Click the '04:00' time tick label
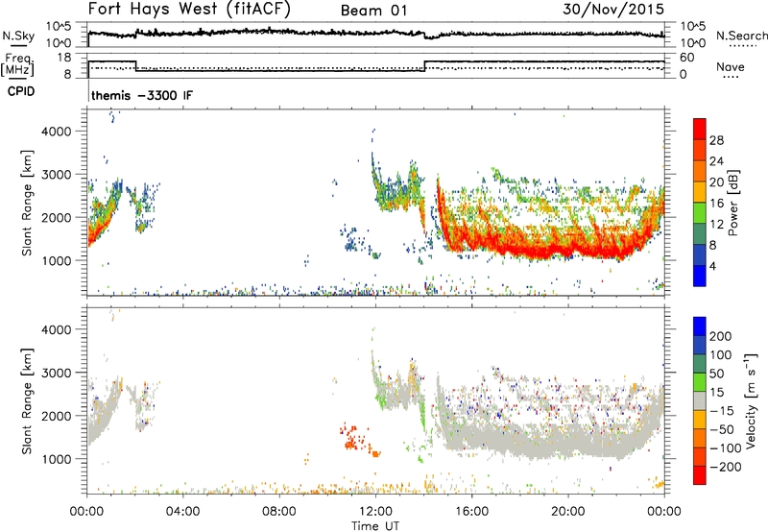Screen dimensions: 768x532 point(183,512)
